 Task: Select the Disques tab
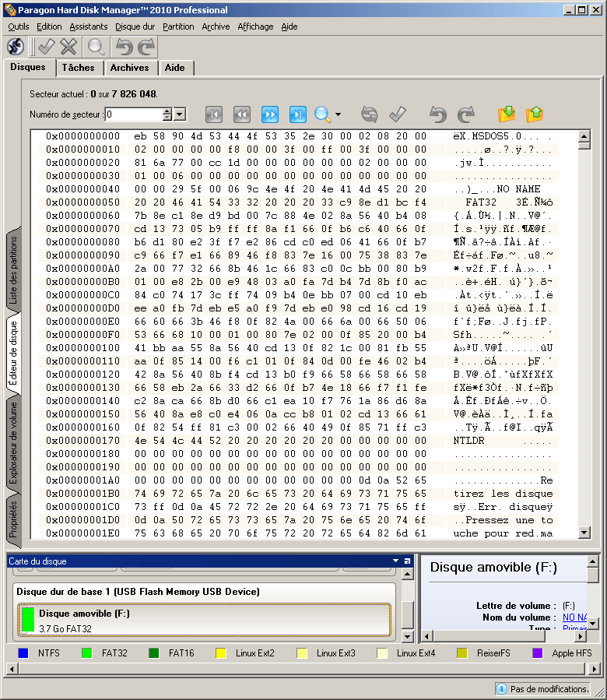pos(28,67)
